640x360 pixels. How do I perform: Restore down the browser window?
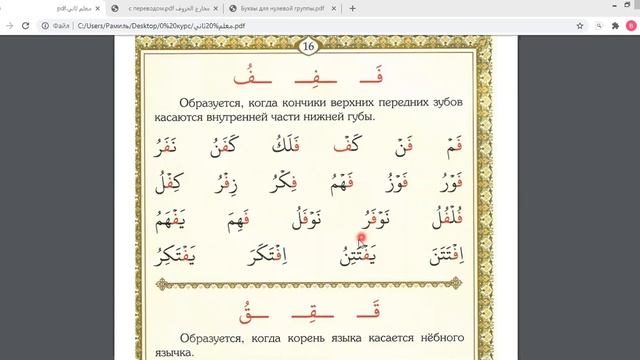tap(627, 5)
